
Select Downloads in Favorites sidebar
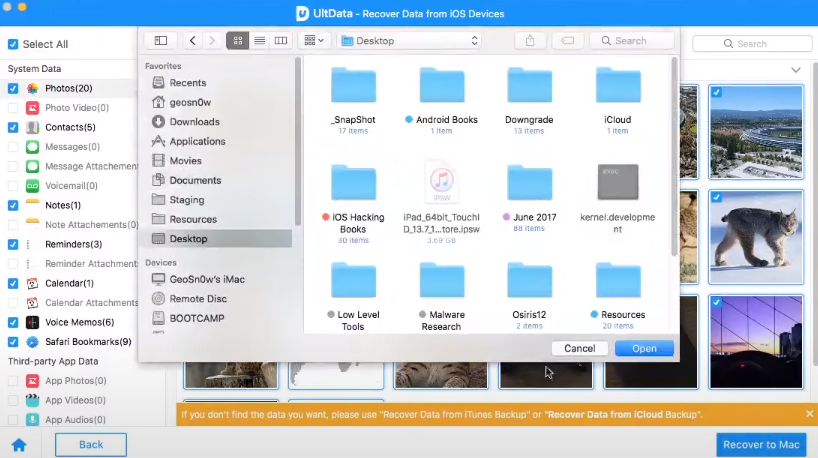tap(194, 122)
